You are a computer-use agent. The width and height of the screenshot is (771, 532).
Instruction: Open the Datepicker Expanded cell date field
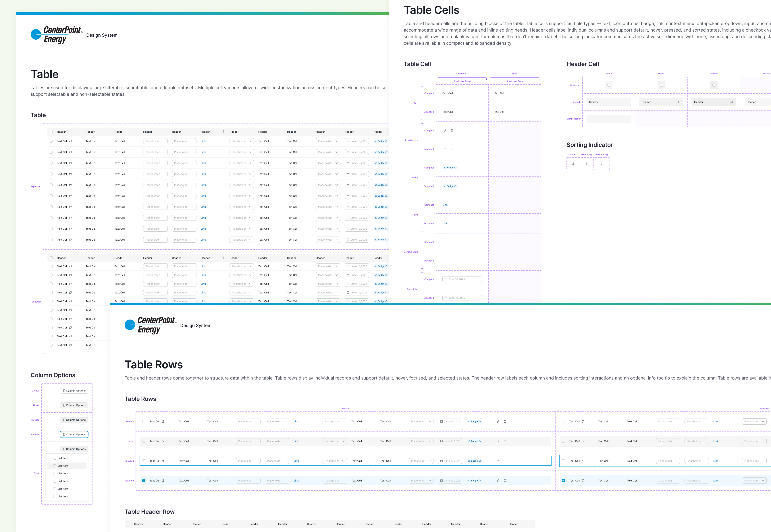pyautogui.click(x=462, y=298)
